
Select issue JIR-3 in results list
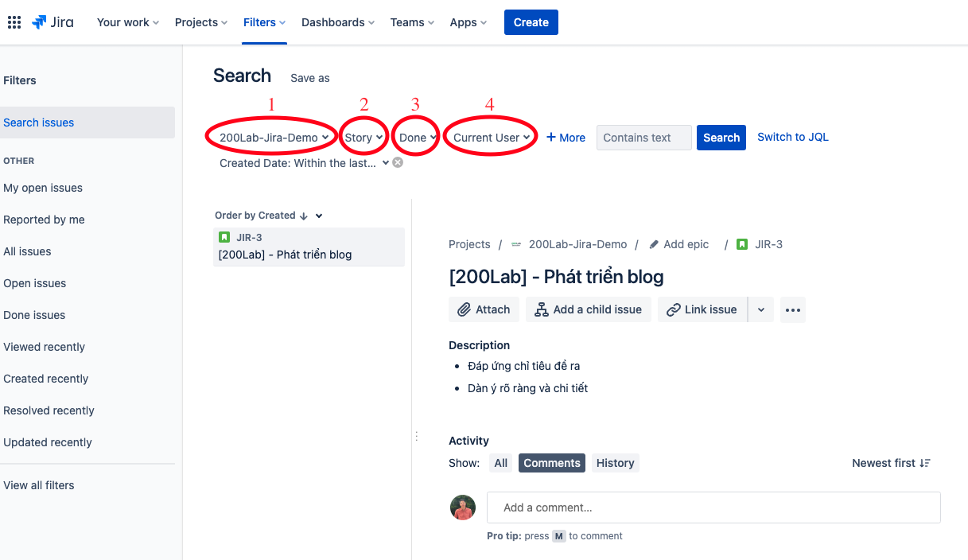click(x=309, y=247)
